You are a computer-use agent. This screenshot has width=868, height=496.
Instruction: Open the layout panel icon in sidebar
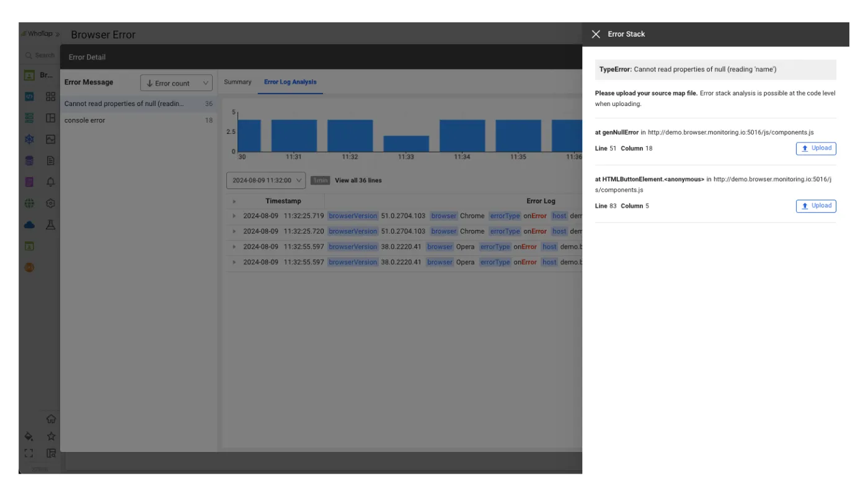click(51, 118)
